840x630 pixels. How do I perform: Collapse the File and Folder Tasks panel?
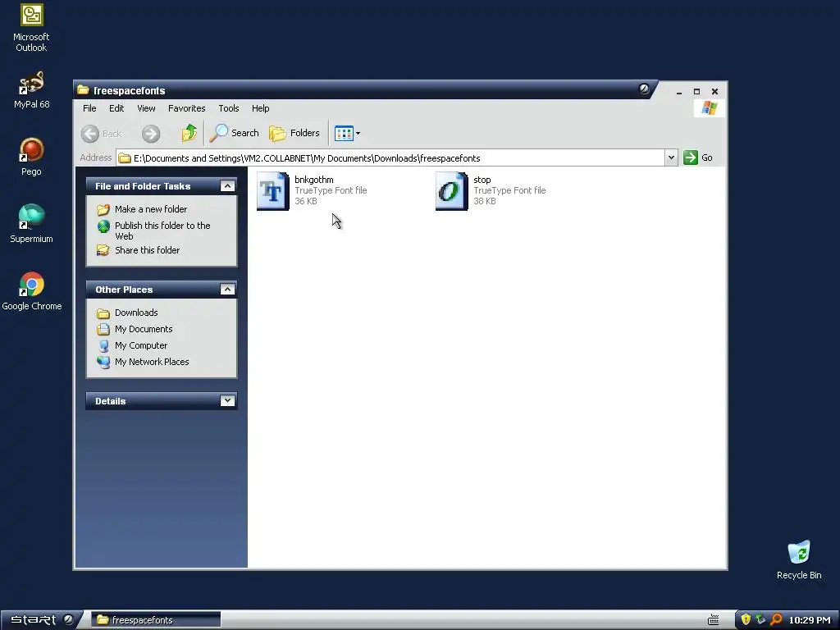pyautogui.click(x=227, y=186)
